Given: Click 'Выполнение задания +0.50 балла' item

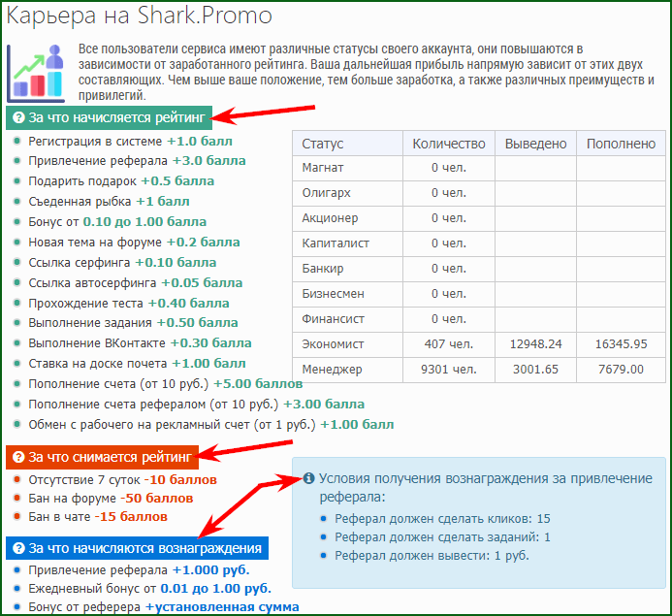Looking at the screenshot, I should [133, 323].
